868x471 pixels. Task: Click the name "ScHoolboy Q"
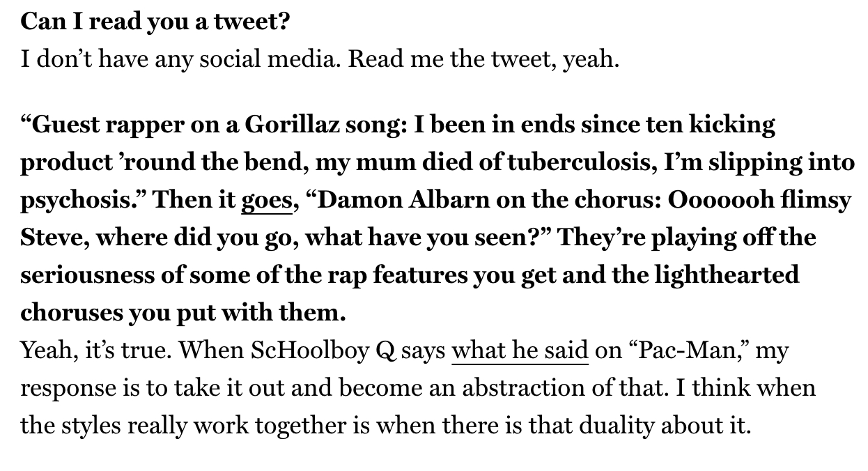pos(323,351)
